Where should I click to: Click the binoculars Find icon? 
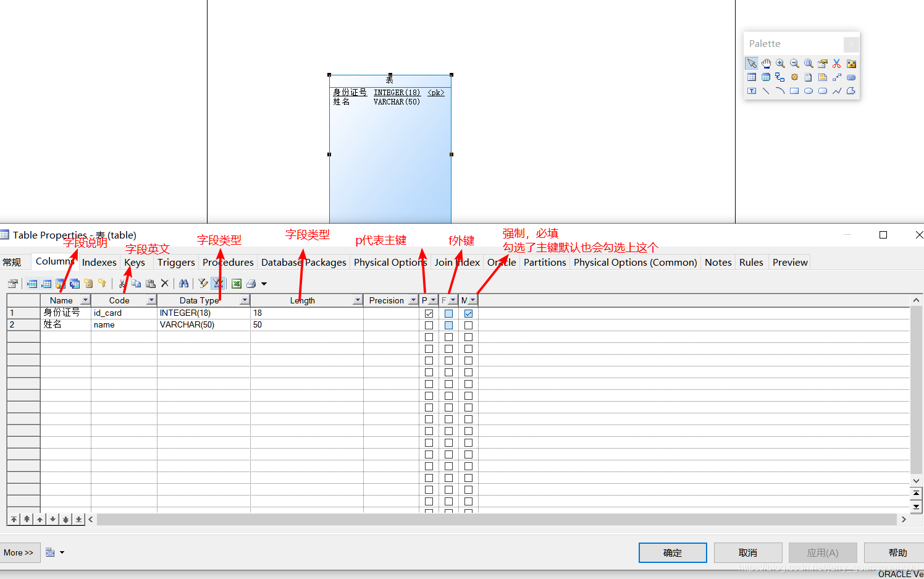point(183,284)
